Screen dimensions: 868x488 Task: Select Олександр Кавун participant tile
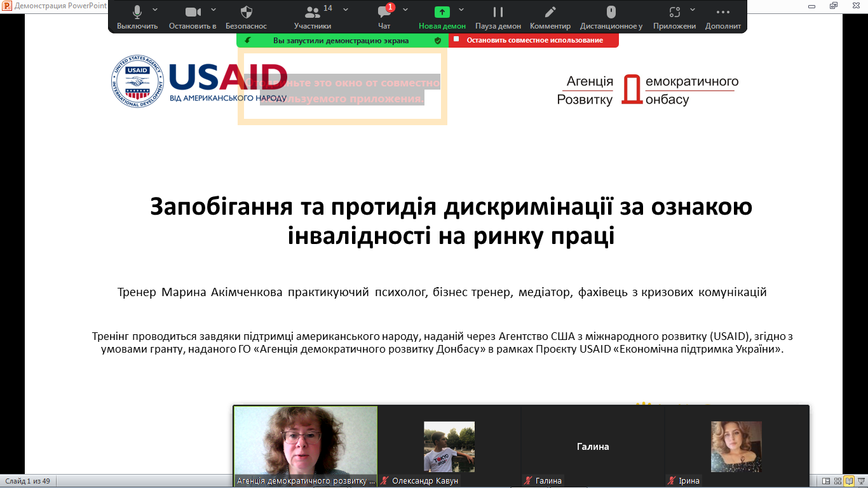[449, 446]
